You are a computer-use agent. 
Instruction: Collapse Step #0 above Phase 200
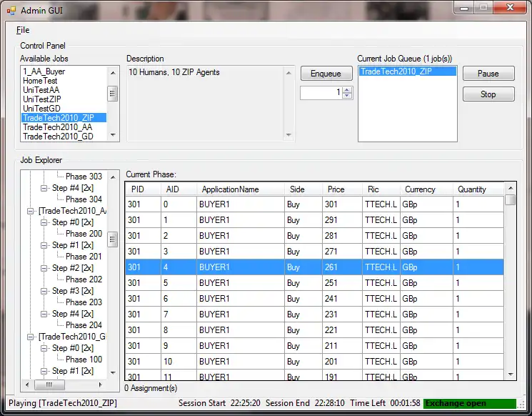[44, 222]
